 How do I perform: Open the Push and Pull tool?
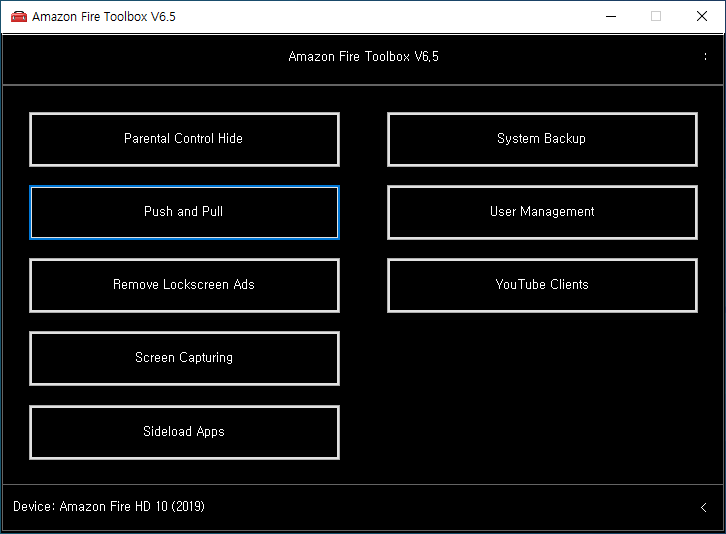(184, 213)
